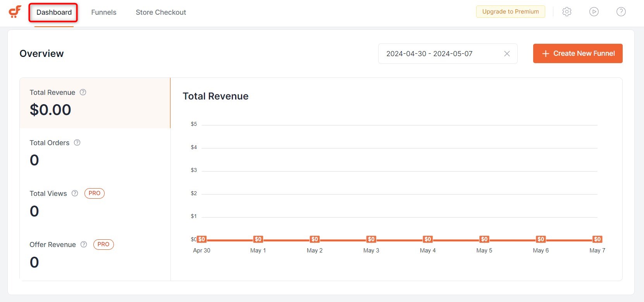644x302 pixels.
Task: Open the help question mark icon
Action: (621, 12)
